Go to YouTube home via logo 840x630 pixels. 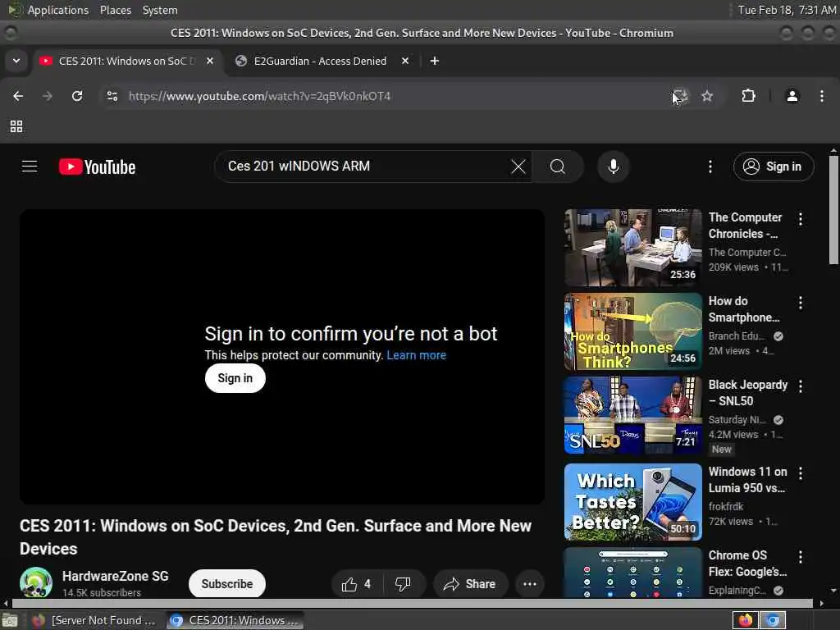(x=97, y=167)
